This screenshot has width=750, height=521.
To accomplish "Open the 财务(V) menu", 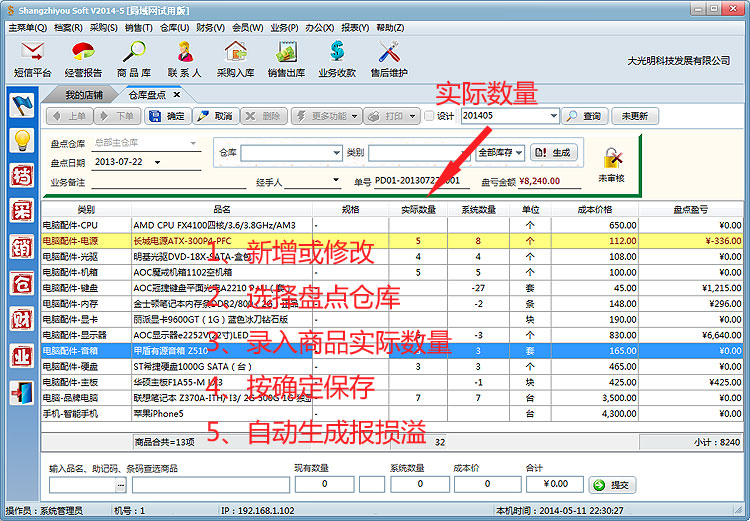I will point(210,28).
